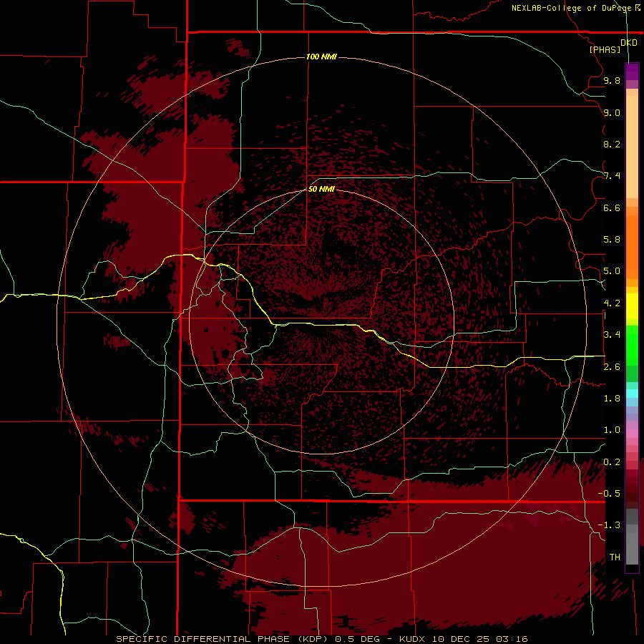644x644 pixels.
Task: Click the 1.8 scale value
Action: point(612,399)
